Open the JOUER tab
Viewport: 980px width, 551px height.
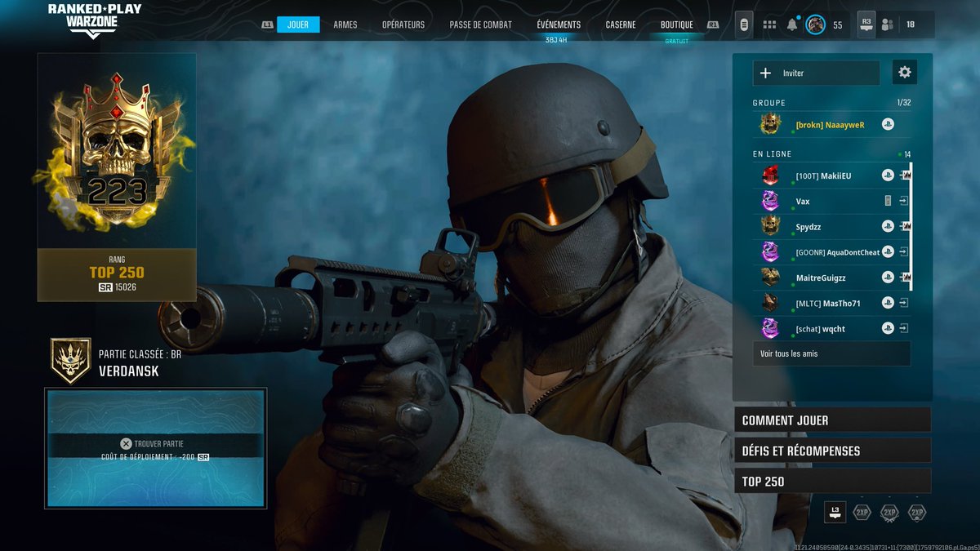point(298,24)
